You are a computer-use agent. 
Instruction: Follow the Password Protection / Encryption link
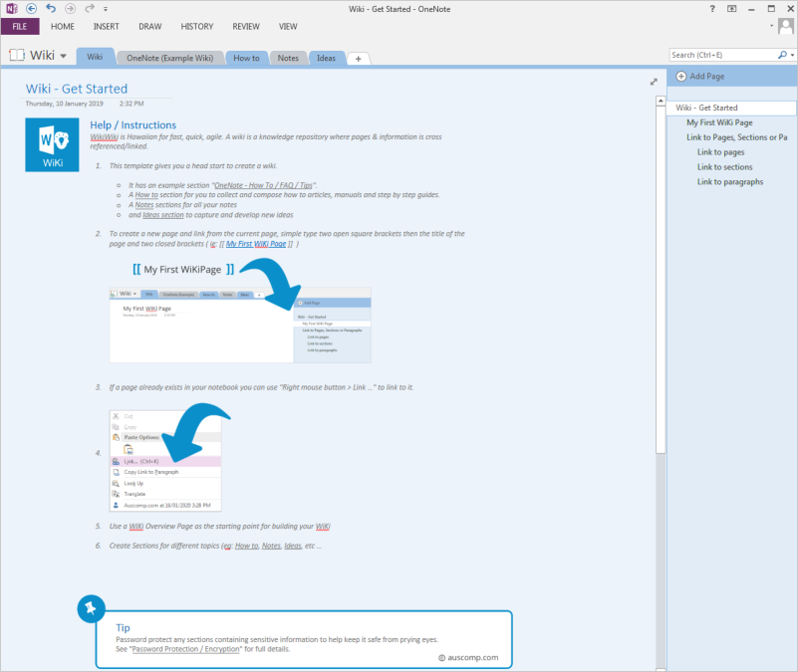[x=185, y=649]
